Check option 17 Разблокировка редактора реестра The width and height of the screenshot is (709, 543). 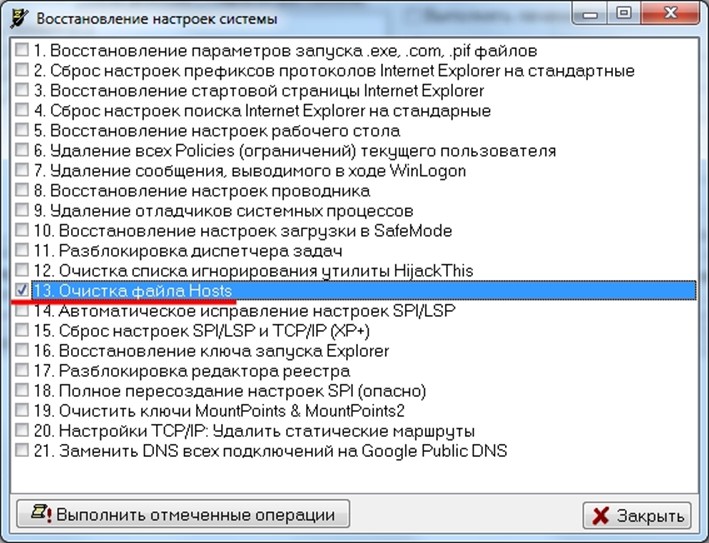coord(22,371)
